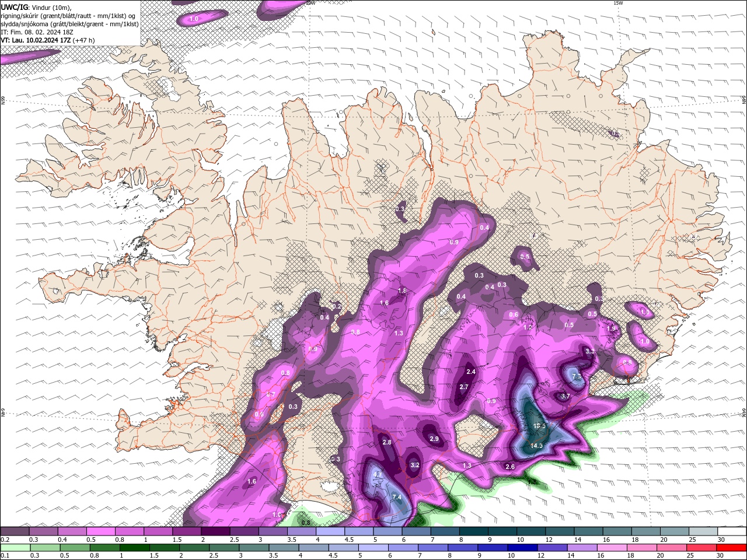Select the palest green swatch starting lower legend
The width and height of the screenshot is (747, 560).
tap(15, 548)
